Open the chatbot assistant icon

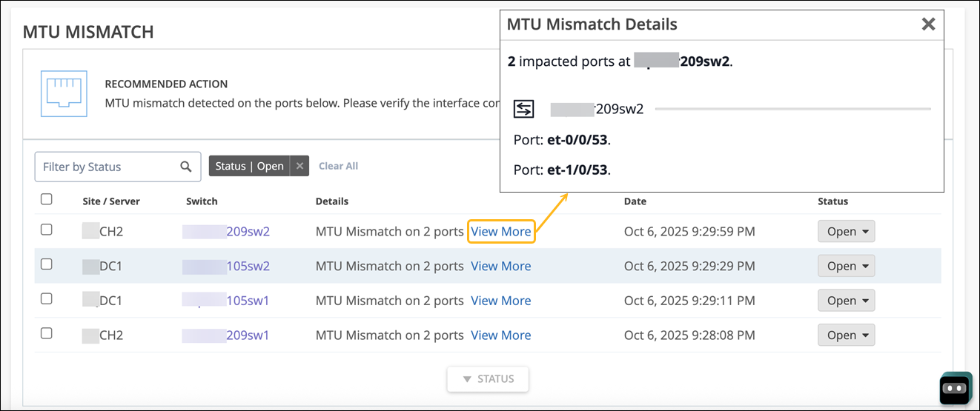click(955, 388)
